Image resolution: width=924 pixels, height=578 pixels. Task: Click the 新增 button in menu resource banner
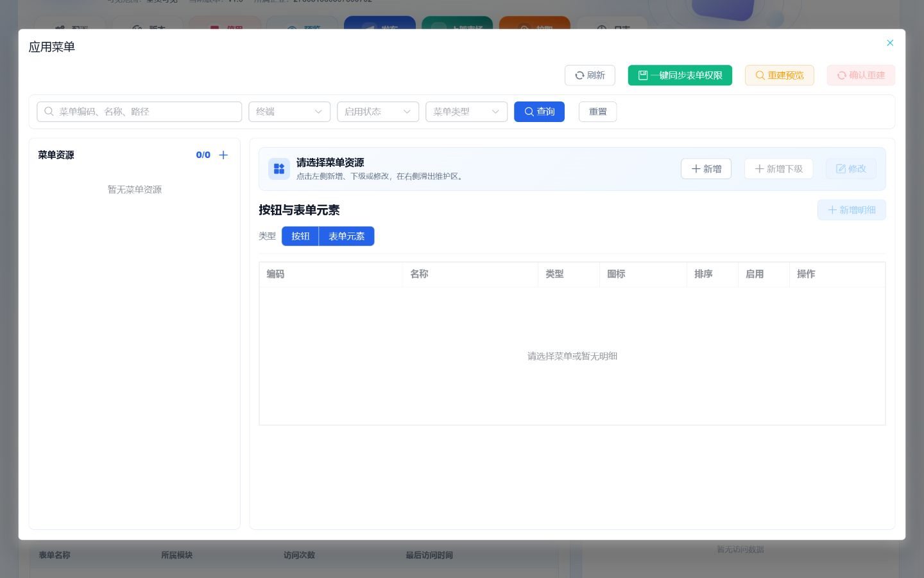pyautogui.click(x=706, y=169)
